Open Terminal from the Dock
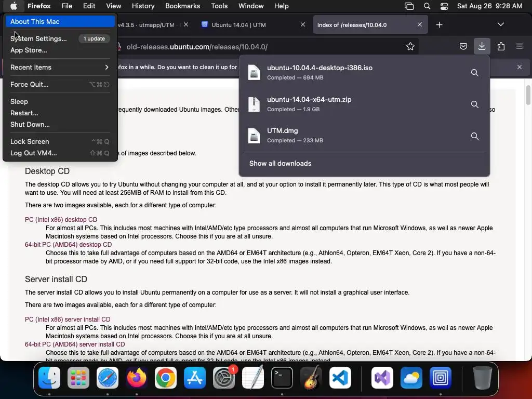The image size is (532, 399). [x=282, y=378]
